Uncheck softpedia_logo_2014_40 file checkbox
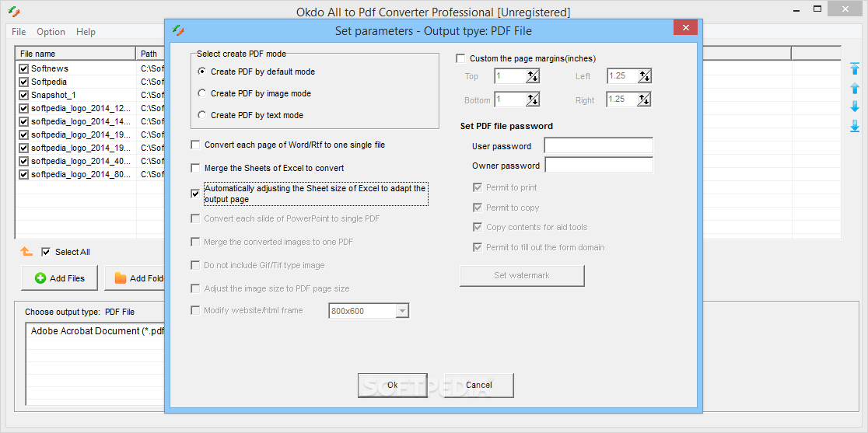The image size is (868, 433). pos(24,161)
